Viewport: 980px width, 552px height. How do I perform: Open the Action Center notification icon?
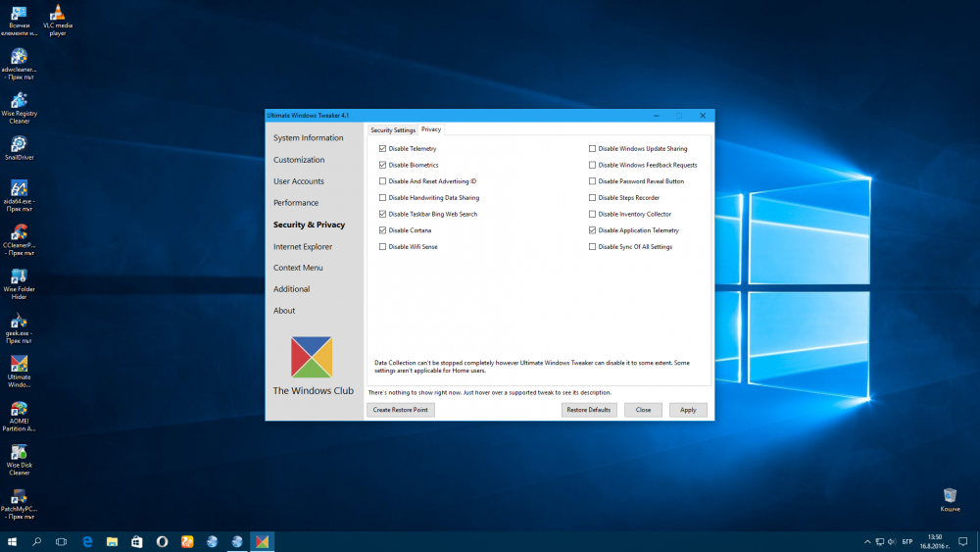tap(963, 541)
